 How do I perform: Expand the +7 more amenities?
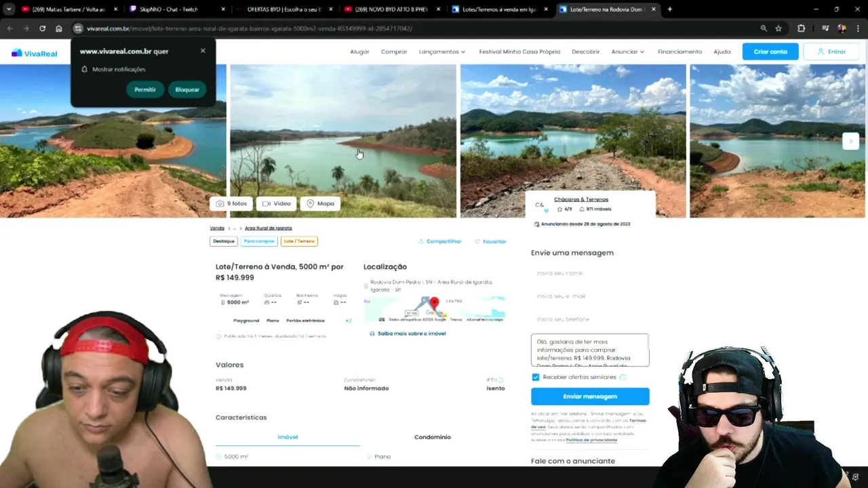(x=349, y=321)
